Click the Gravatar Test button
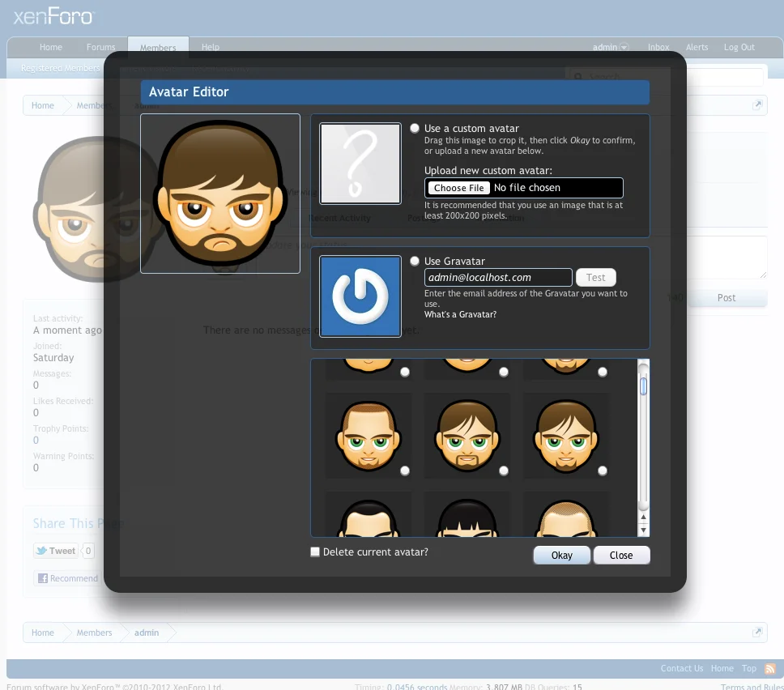 point(595,277)
